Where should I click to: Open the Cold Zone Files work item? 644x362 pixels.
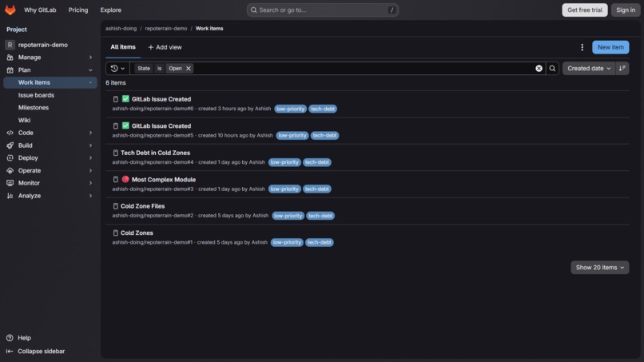(142, 206)
